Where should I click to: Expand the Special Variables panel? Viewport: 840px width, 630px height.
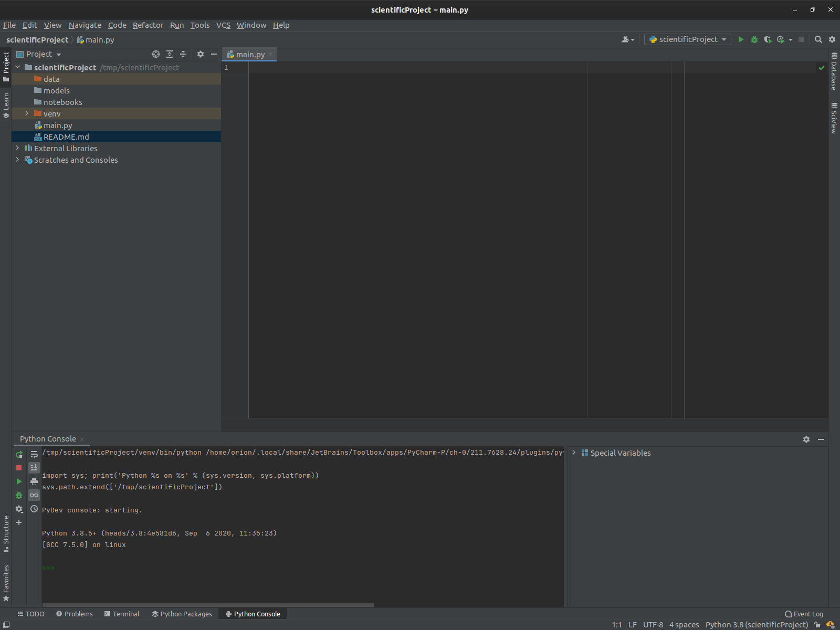(x=573, y=453)
